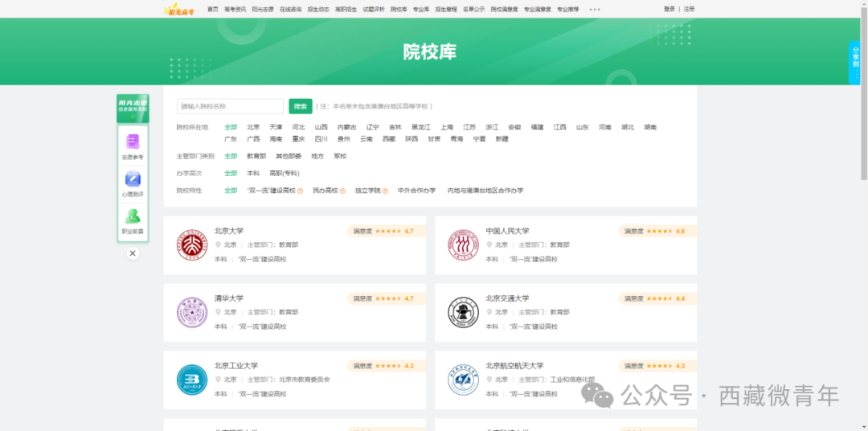Click 工业和信息化部 text in 北京航空航天大学 card
This screenshot has height=431, width=868.
(572, 380)
